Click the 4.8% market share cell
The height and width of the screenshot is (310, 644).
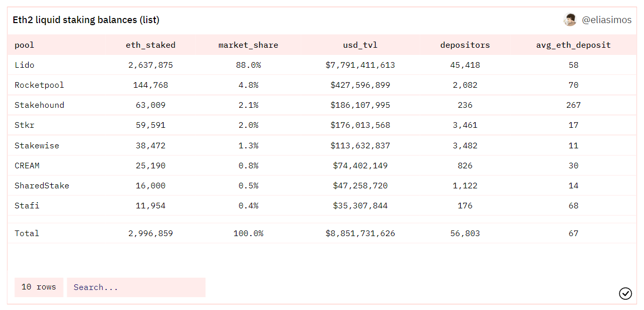248,85
